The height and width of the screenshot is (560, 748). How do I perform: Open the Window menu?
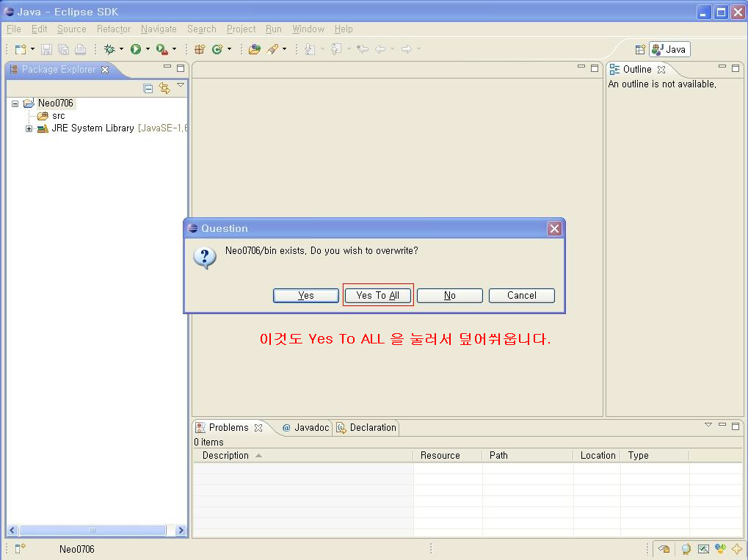(308, 29)
